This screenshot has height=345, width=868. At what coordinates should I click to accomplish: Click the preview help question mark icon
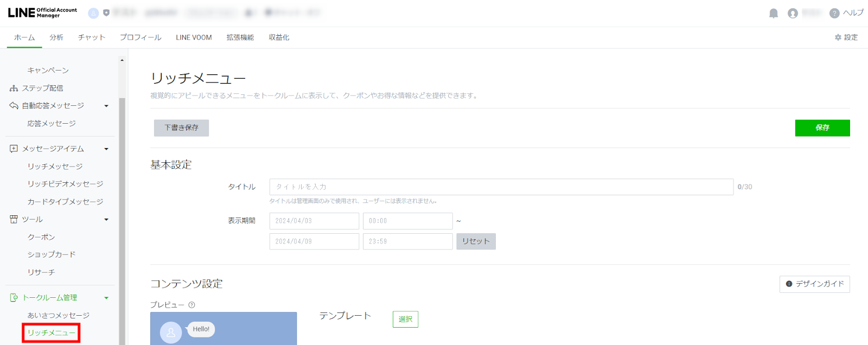click(192, 305)
